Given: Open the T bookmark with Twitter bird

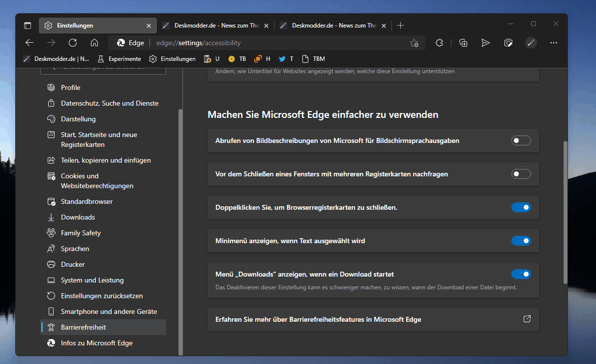Looking at the screenshot, I should pos(286,59).
